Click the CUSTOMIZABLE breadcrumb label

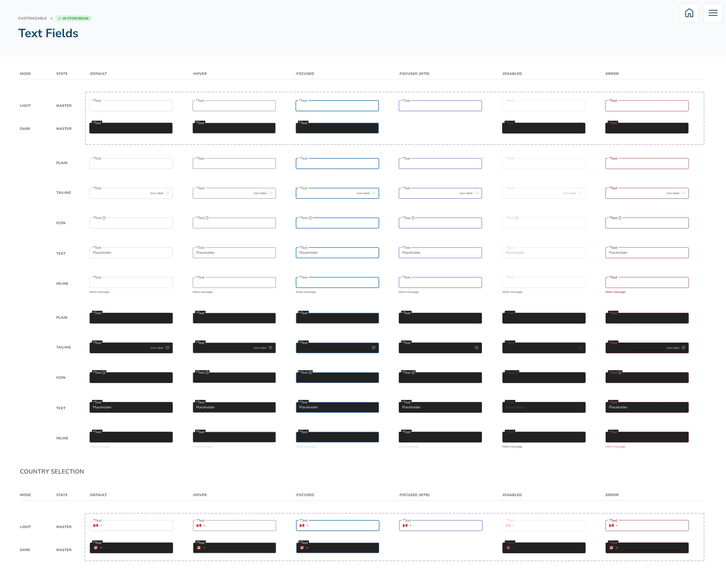[32, 18]
